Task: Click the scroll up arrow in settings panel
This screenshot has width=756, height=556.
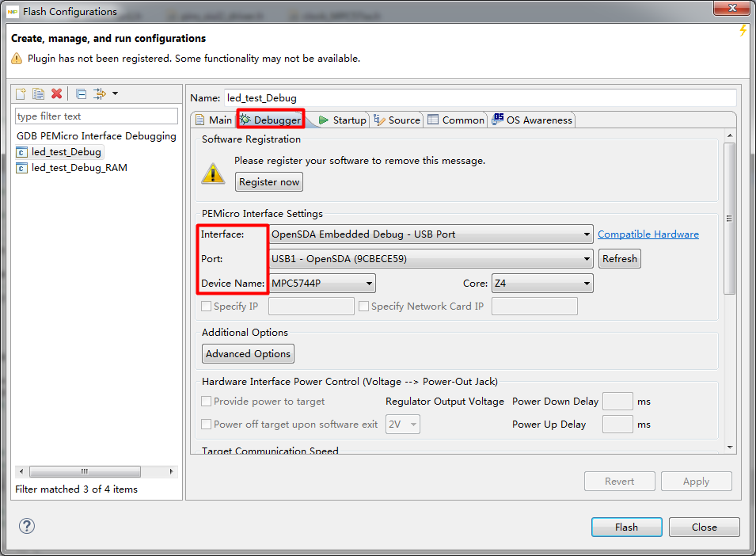Action: click(x=730, y=135)
